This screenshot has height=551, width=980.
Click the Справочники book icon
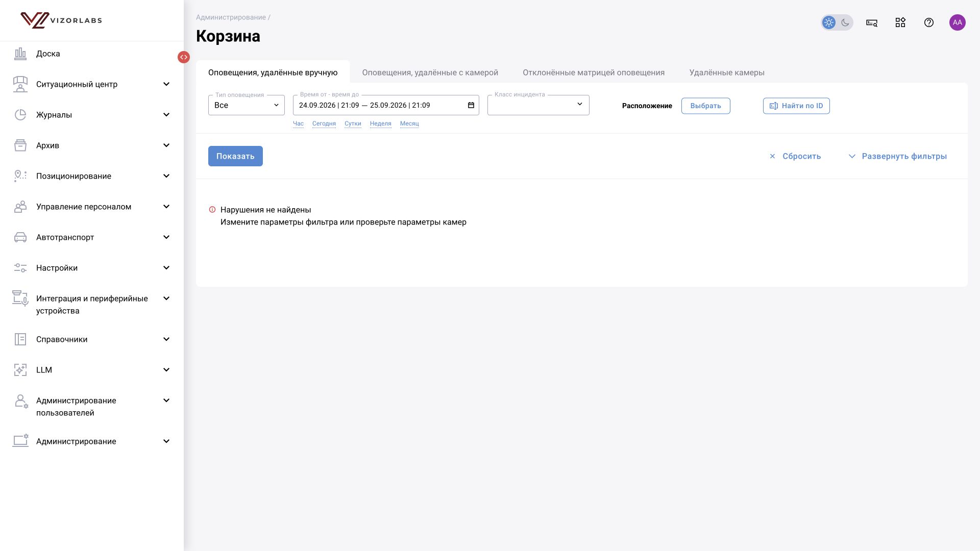(x=20, y=339)
